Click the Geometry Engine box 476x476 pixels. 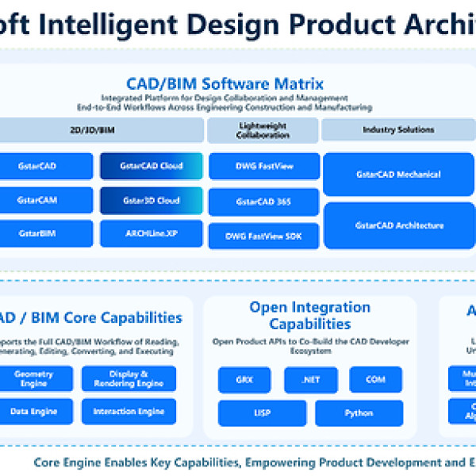click(x=36, y=378)
